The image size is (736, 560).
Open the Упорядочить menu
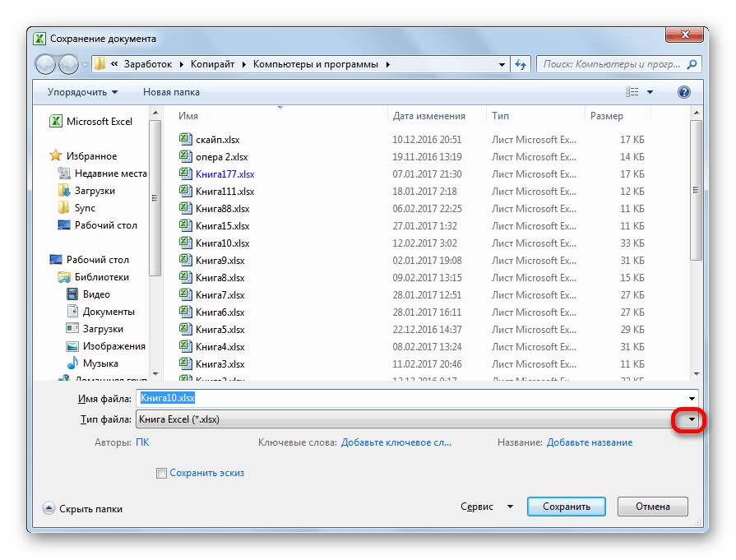coord(82,92)
